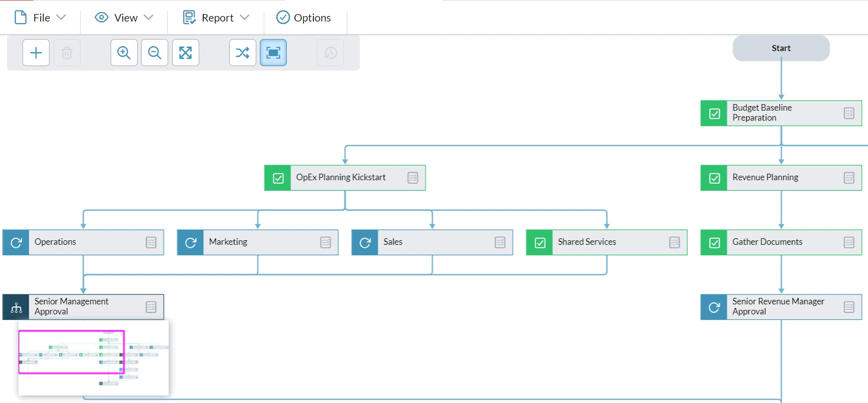Click the Sales in-progress refresh icon
Image resolution: width=868 pixels, height=403 pixels.
(x=365, y=243)
